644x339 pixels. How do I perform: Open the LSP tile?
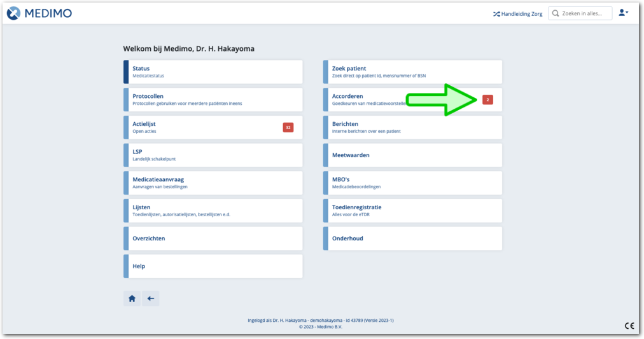213,155
